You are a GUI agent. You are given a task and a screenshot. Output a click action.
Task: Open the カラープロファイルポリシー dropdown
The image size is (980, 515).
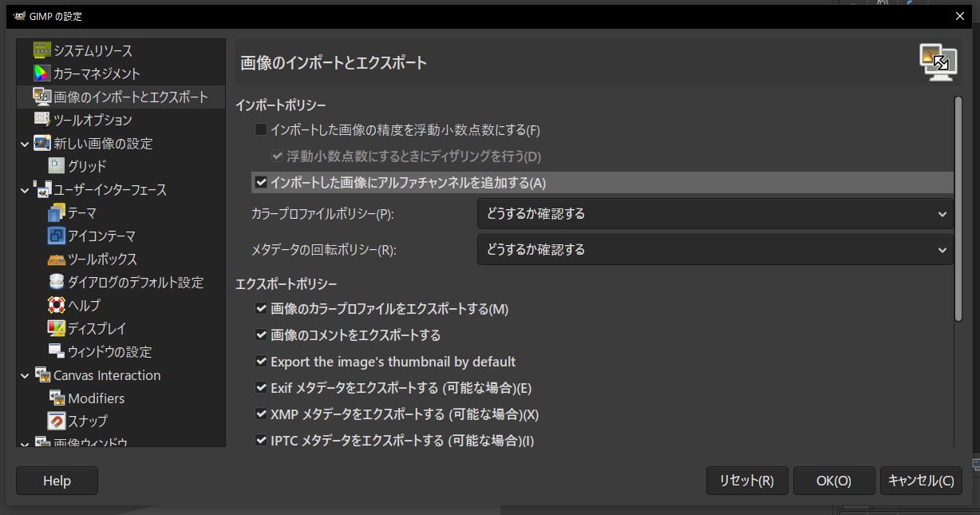tap(715, 214)
